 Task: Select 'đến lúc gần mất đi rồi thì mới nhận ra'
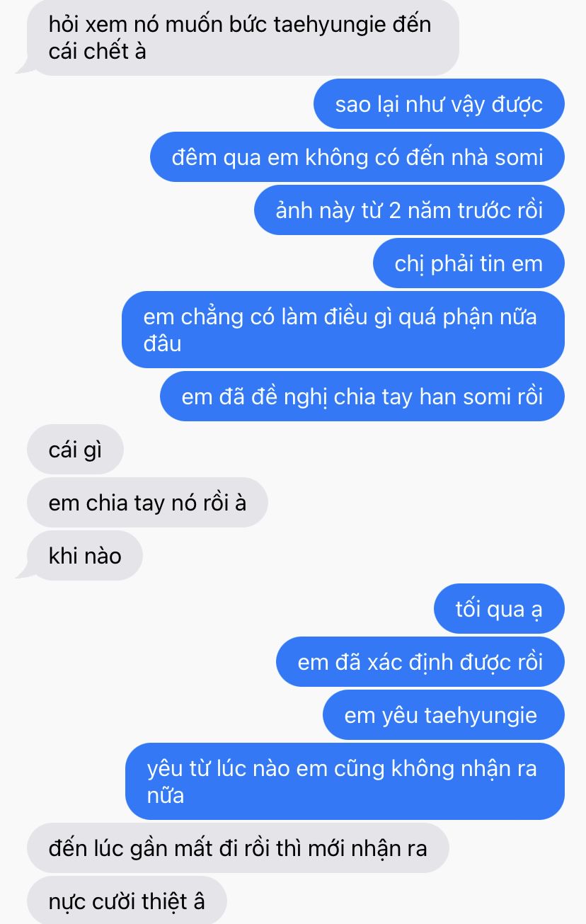pyautogui.click(x=238, y=848)
